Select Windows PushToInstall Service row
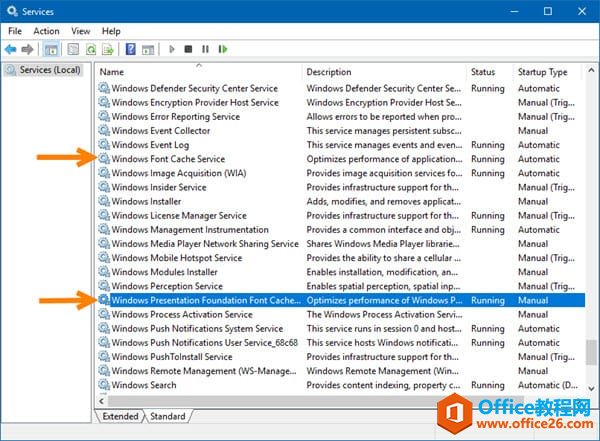The image size is (600, 441). tap(341, 356)
